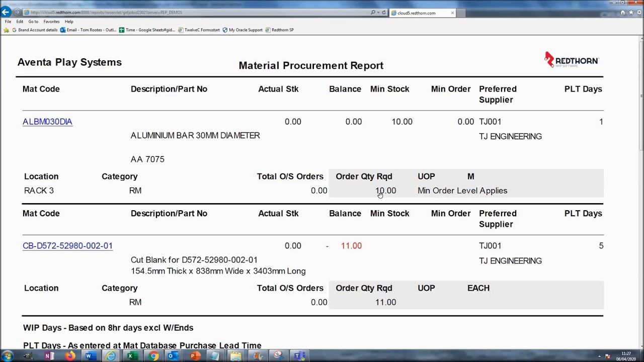Image resolution: width=644 pixels, height=362 pixels.
Task: Open the Redthorn SP bookmark
Action: (x=279, y=30)
